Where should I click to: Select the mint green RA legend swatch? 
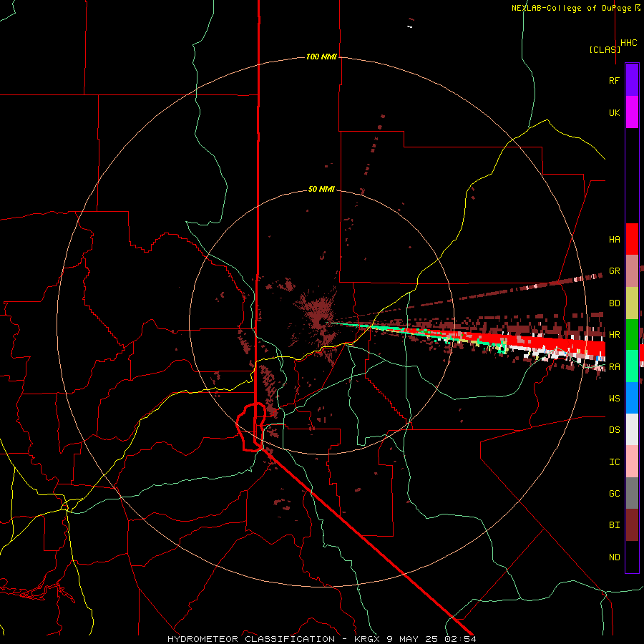(x=632, y=366)
